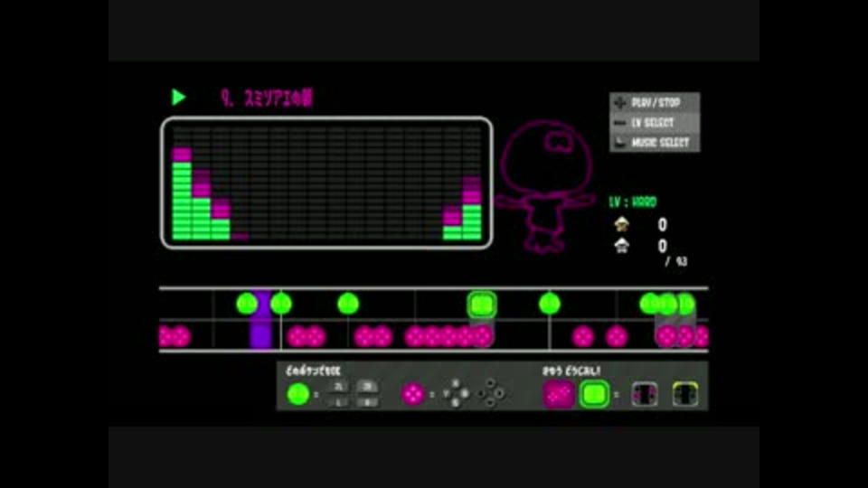Click the Japanese caption above the pink square legend

[x=571, y=371]
